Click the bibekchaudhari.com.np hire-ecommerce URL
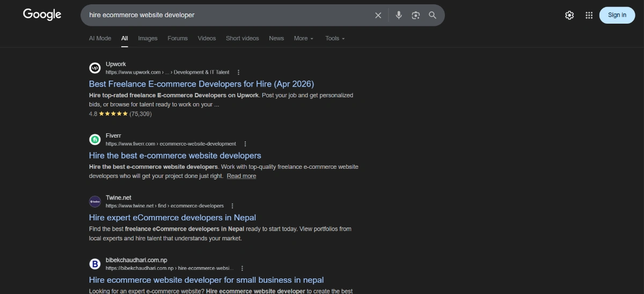644x294 pixels. 170,268
